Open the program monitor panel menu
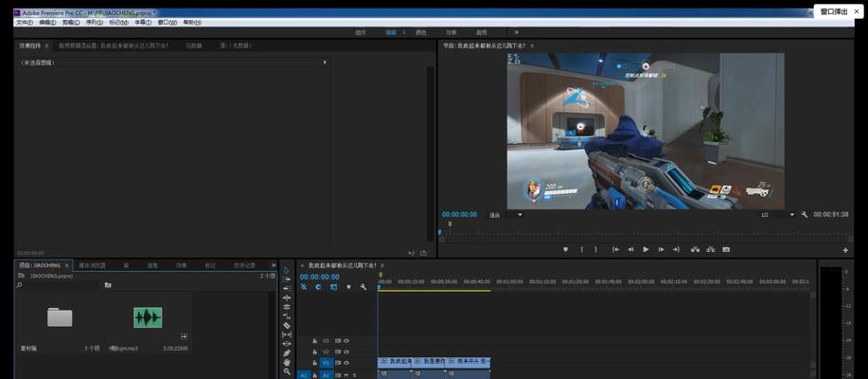 532,46
